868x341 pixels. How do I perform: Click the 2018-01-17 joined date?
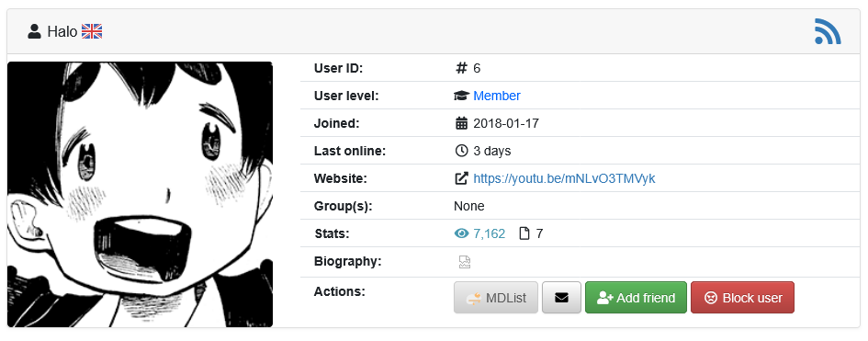point(506,123)
